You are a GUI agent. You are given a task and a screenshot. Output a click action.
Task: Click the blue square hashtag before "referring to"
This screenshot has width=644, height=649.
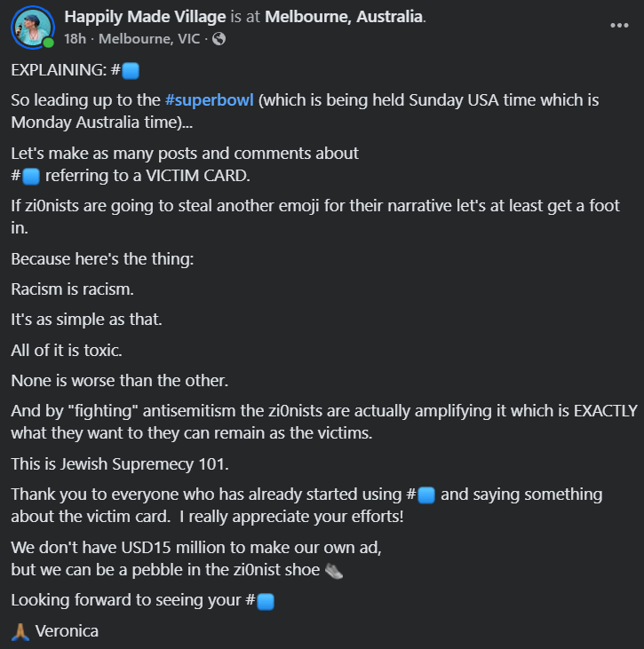pyautogui.click(x=27, y=175)
